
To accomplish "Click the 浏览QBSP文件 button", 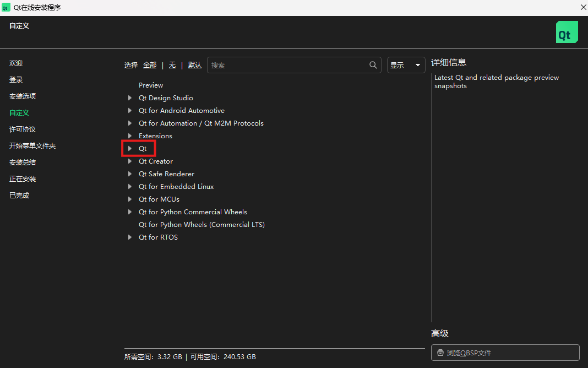I will (x=505, y=353).
